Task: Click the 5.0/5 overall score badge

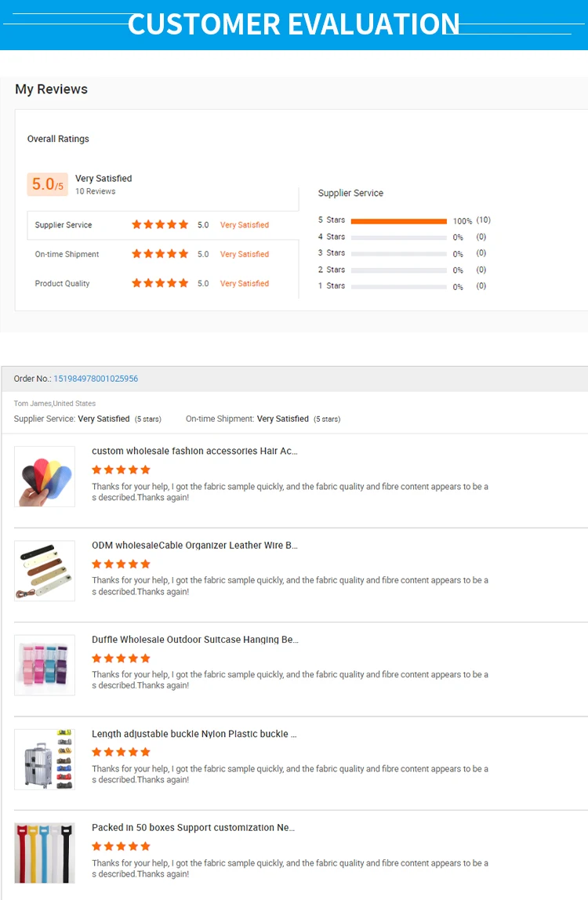Action: (x=48, y=185)
